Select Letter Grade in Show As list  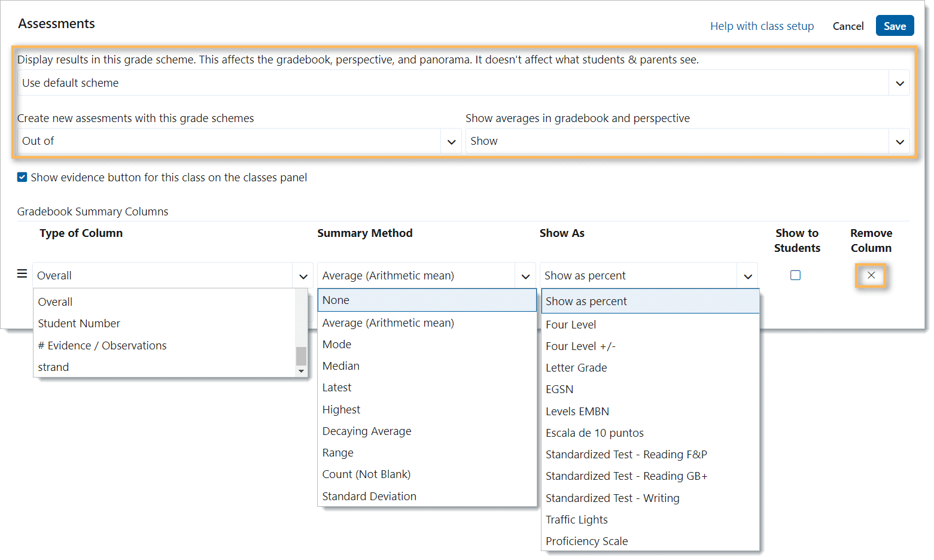click(576, 368)
